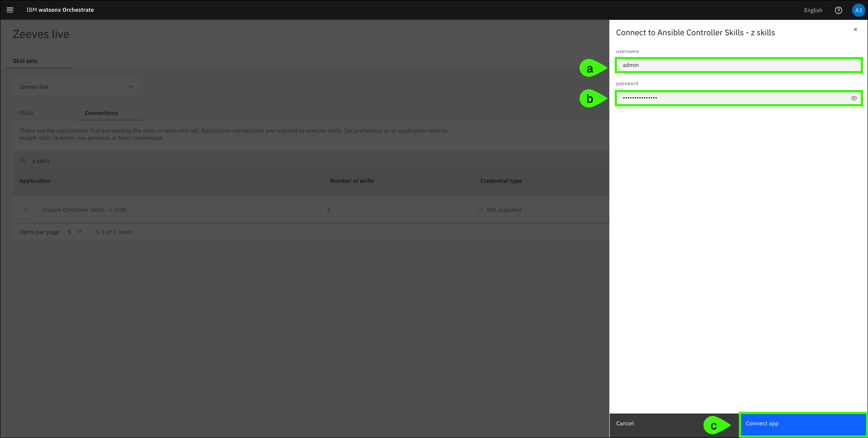Toggle password visibility eye icon
Image resolution: width=868 pixels, height=438 pixels.
854,98
